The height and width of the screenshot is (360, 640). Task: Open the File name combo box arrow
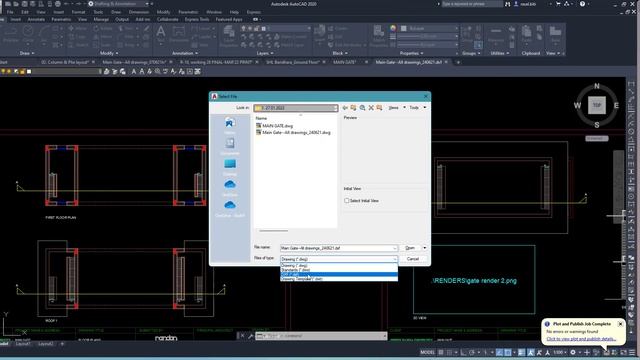pos(395,248)
